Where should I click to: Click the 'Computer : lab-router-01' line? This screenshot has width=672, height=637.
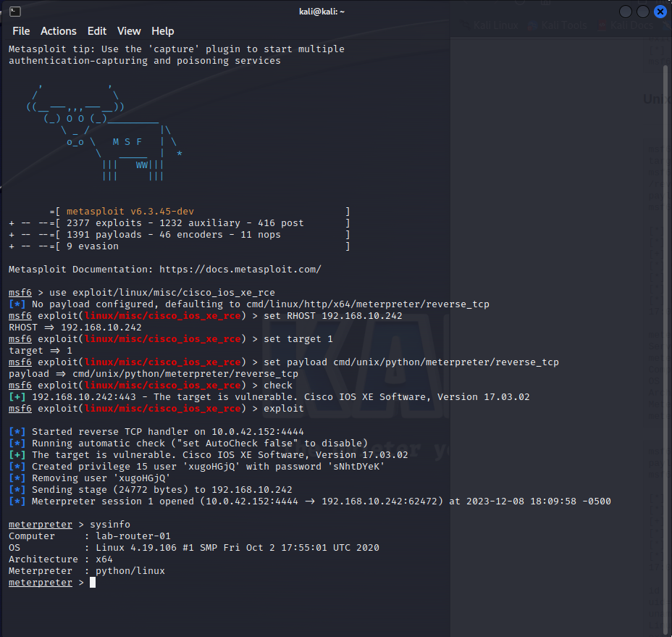click(x=90, y=536)
